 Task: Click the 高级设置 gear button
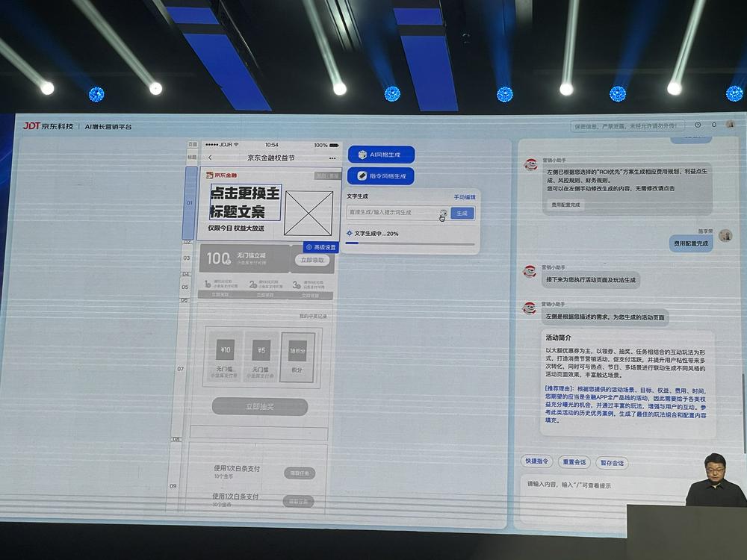pos(321,246)
